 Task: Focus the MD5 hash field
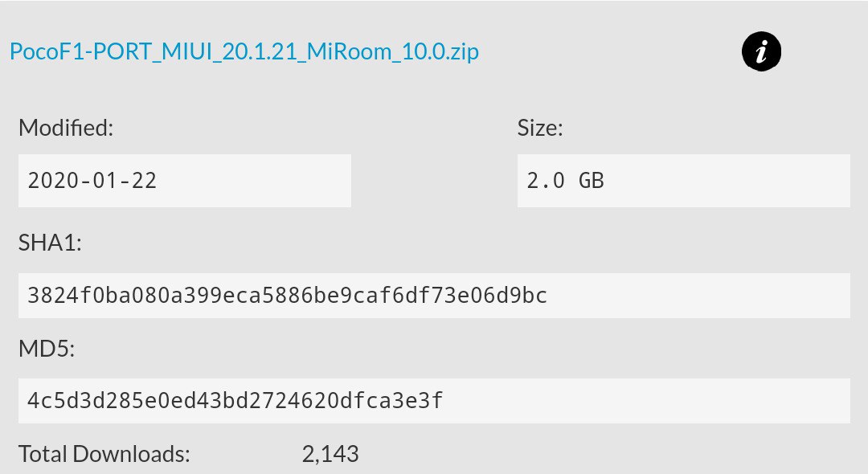click(x=434, y=401)
